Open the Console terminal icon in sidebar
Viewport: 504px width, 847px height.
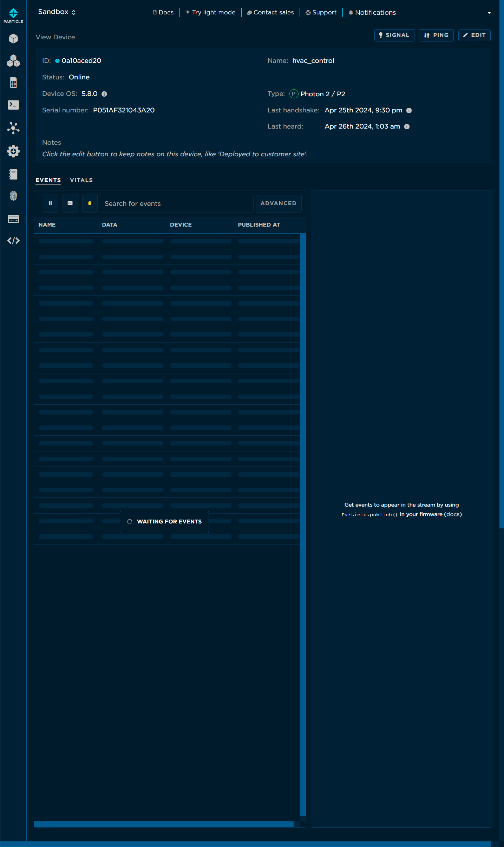coord(13,105)
